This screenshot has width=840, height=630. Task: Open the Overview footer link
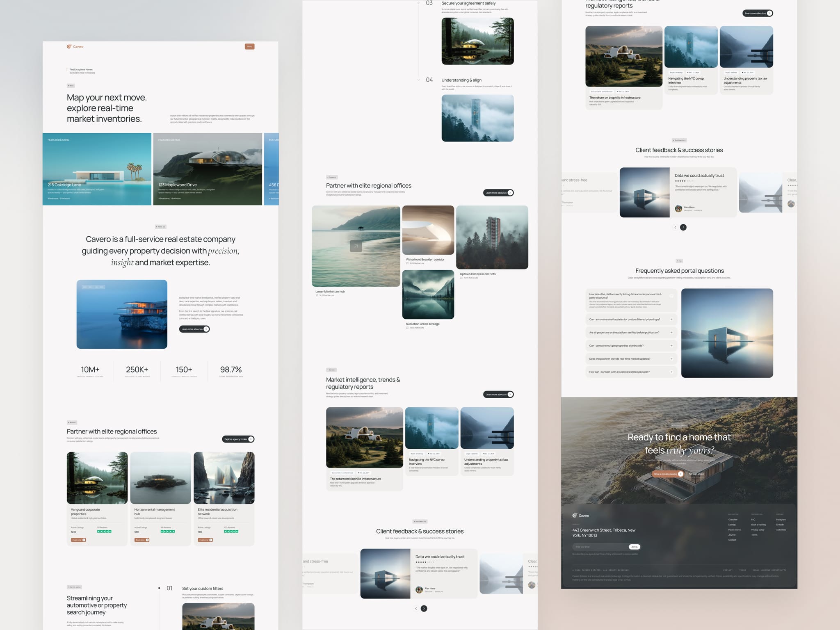(733, 520)
